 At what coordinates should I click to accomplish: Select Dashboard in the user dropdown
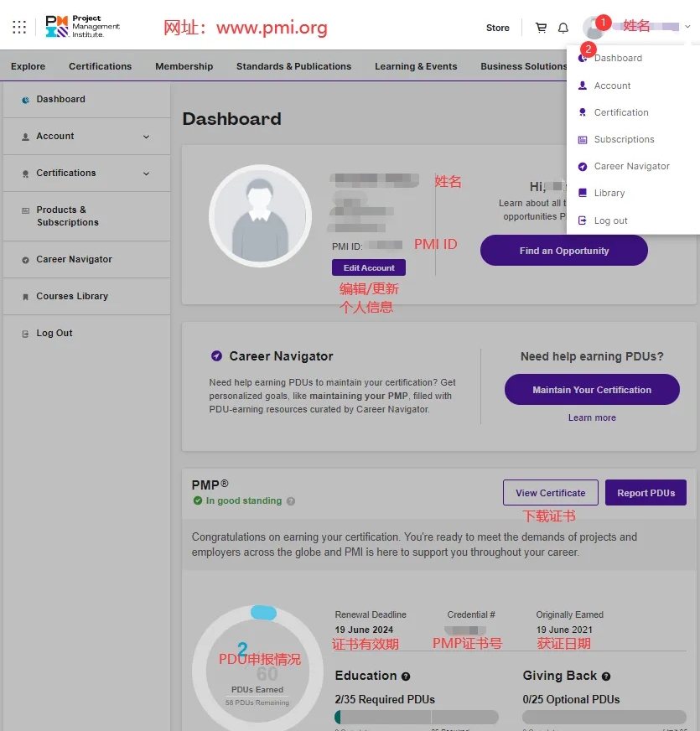tap(618, 58)
